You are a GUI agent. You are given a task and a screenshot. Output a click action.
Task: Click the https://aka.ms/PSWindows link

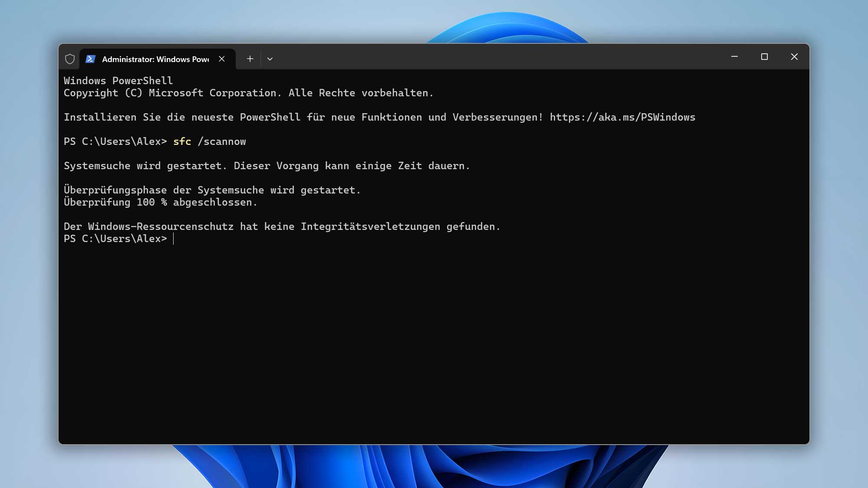pos(622,117)
